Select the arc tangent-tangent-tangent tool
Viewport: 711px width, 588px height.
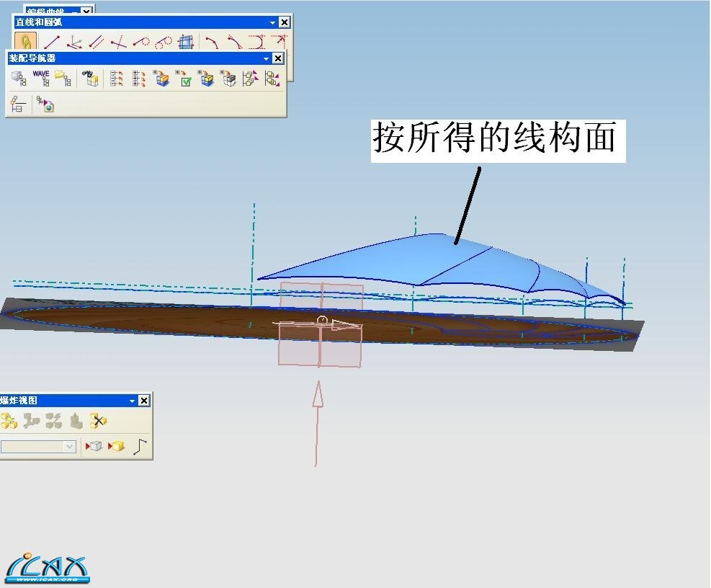click(256, 43)
